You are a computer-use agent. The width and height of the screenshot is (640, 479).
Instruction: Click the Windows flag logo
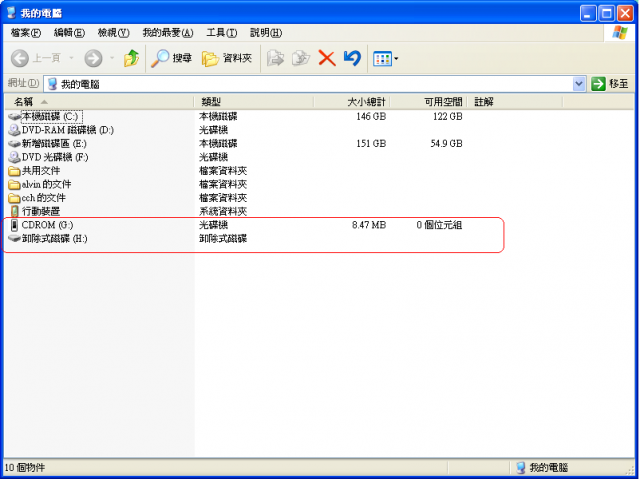[620, 33]
